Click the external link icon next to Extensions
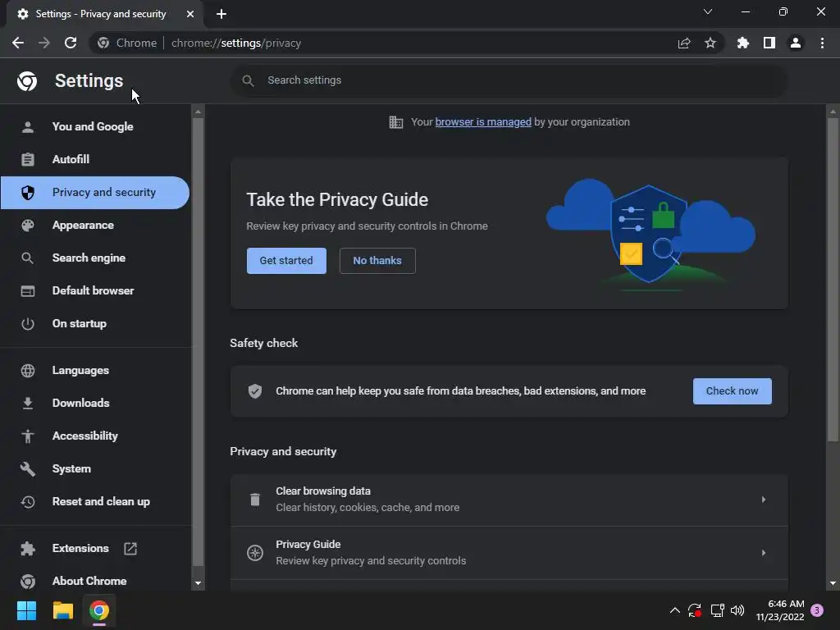This screenshot has height=630, width=840. (130, 548)
